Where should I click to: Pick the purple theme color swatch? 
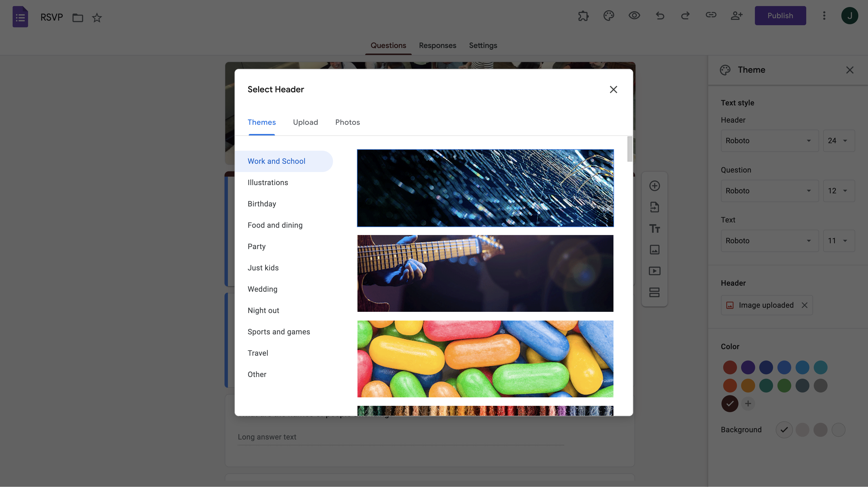(748, 367)
